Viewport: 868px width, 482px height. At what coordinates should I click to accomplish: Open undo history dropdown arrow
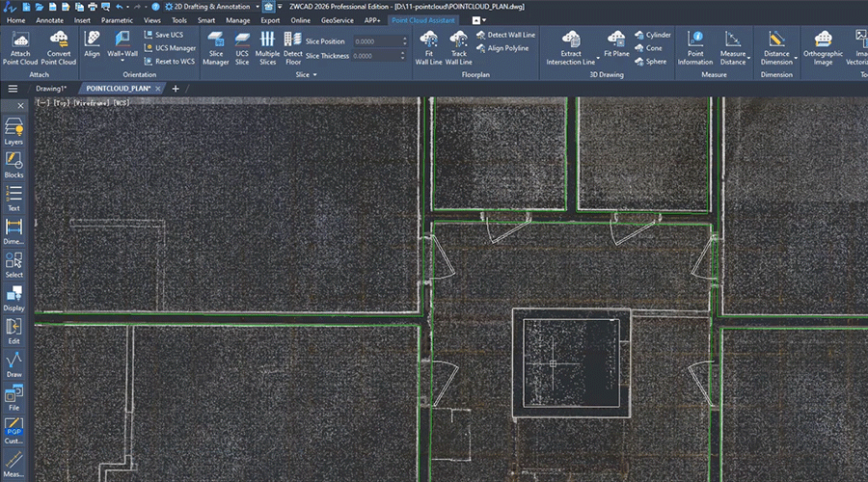pos(127,7)
